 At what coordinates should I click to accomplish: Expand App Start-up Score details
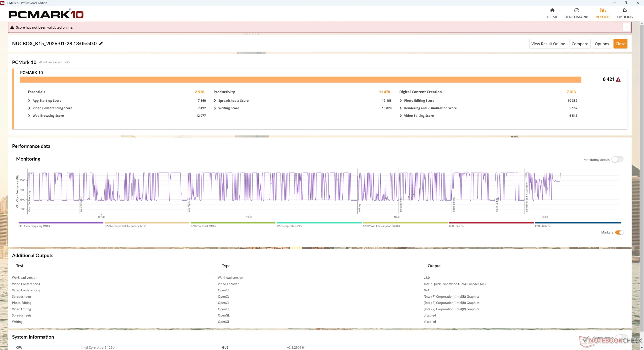point(29,101)
